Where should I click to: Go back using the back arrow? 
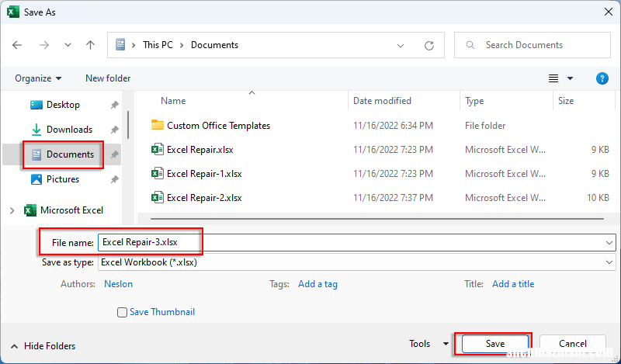(x=17, y=45)
